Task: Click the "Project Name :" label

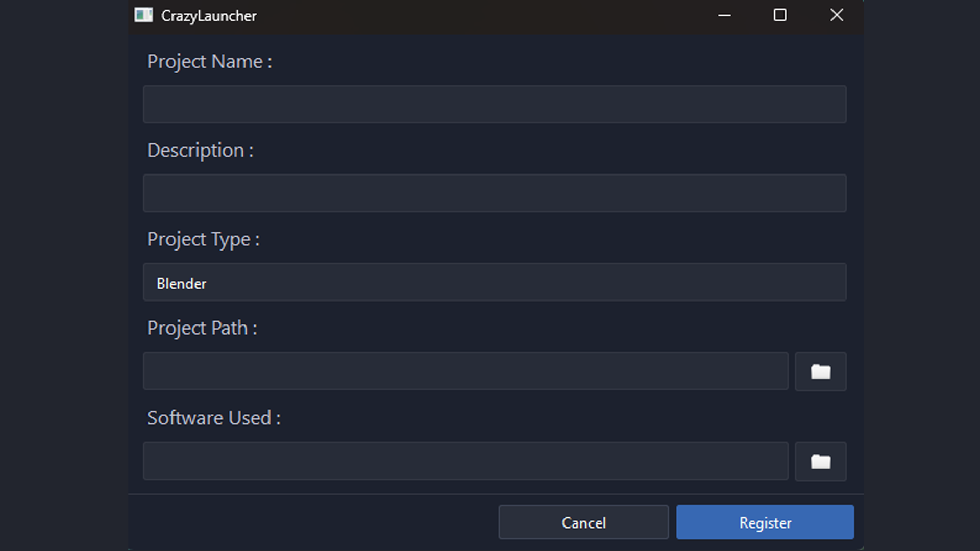Action: [x=209, y=62]
